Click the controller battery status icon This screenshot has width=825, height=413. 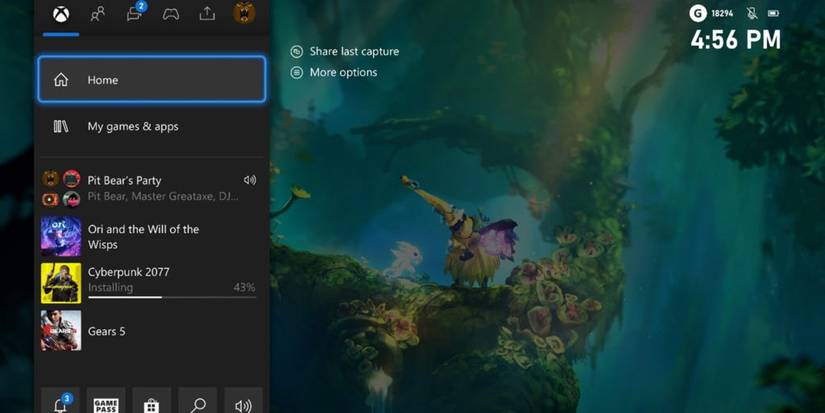[773, 14]
